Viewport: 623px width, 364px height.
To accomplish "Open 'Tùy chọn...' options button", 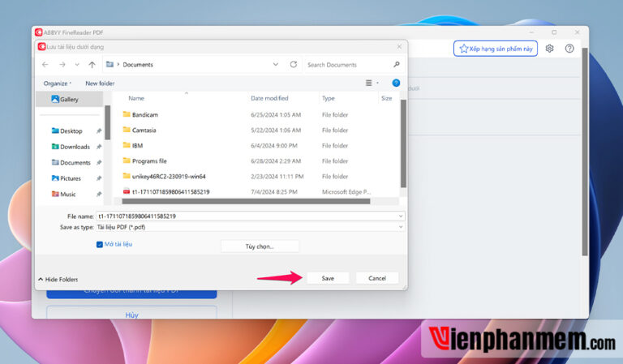I will pyautogui.click(x=260, y=246).
